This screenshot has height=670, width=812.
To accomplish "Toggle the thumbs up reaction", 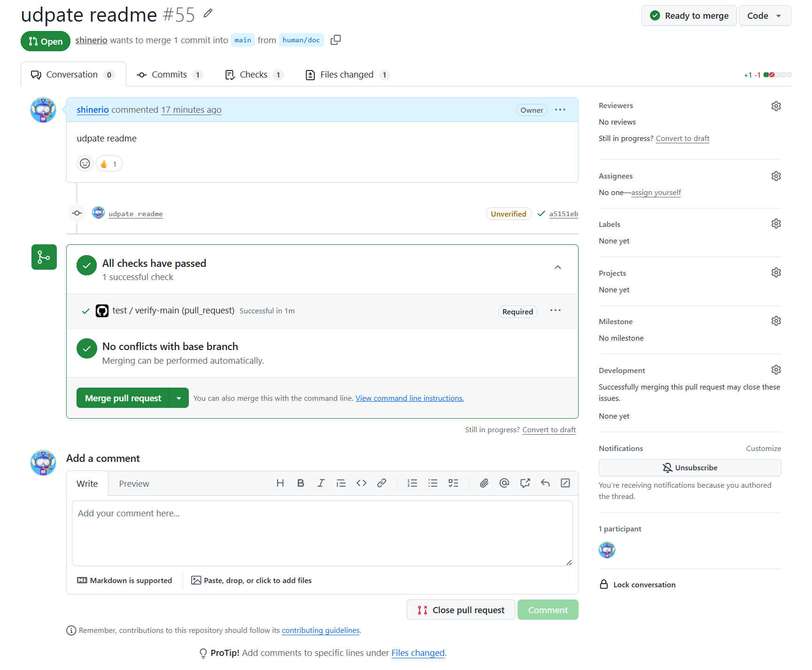I will pos(109,164).
